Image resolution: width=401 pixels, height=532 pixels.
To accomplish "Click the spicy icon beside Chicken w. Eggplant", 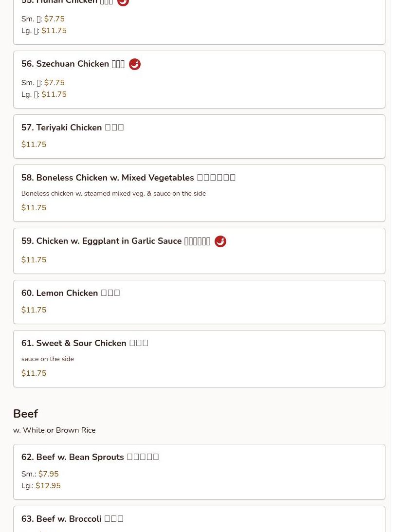I will [x=220, y=241].
